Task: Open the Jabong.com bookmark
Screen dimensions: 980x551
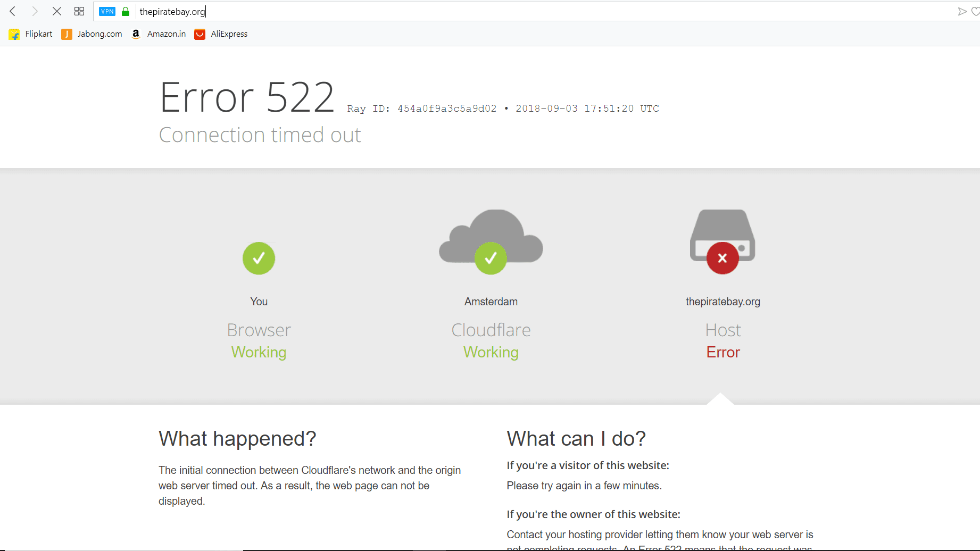Action: [x=92, y=34]
